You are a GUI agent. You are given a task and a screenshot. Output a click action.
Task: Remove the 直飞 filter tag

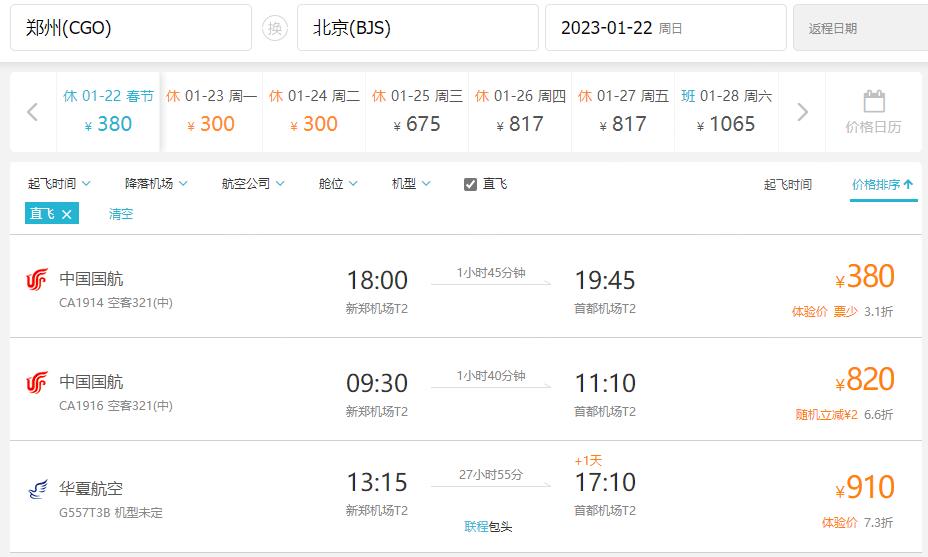[x=67, y=214]
